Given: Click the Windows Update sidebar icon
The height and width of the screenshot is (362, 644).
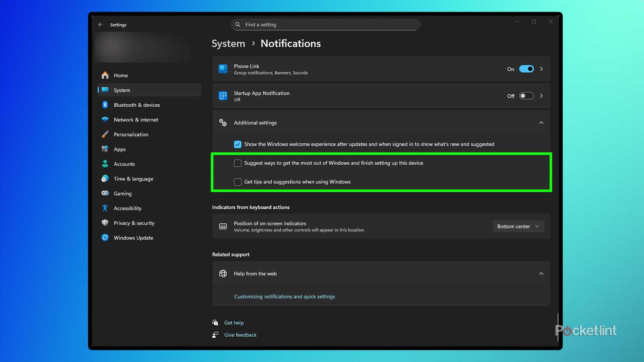Looking at the screenshot, I should [x=105, y=238].
